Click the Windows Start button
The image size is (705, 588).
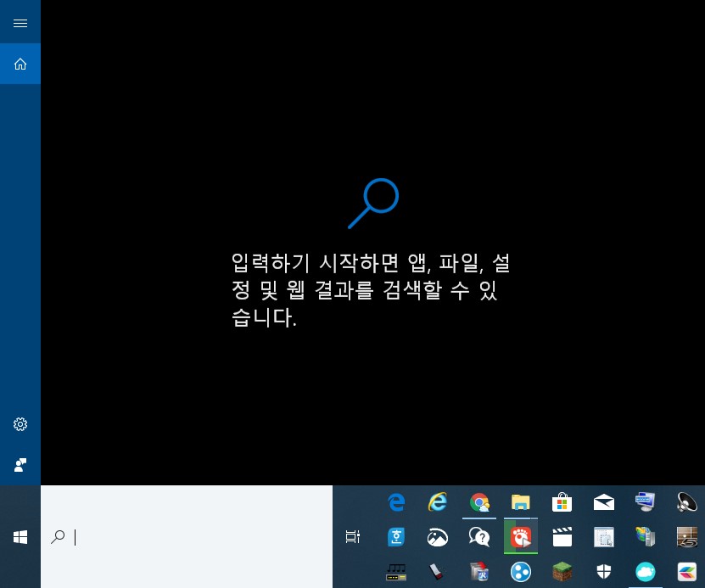20,537
